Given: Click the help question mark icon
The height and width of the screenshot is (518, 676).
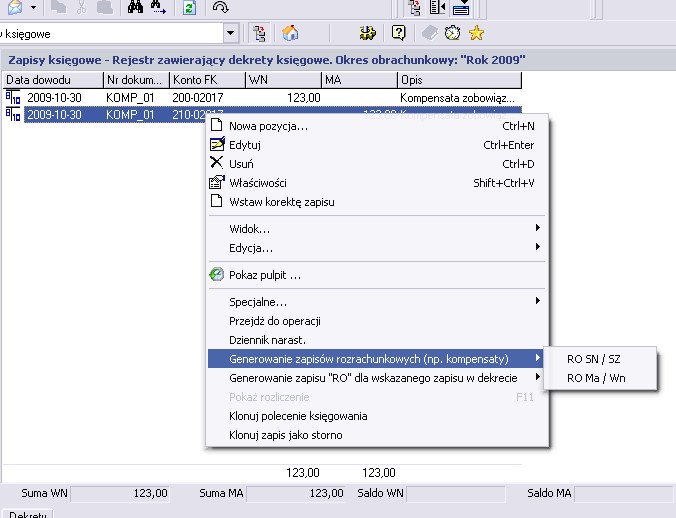Looking at the screenshot, I should pyautogui.click(x=399, y=33).
